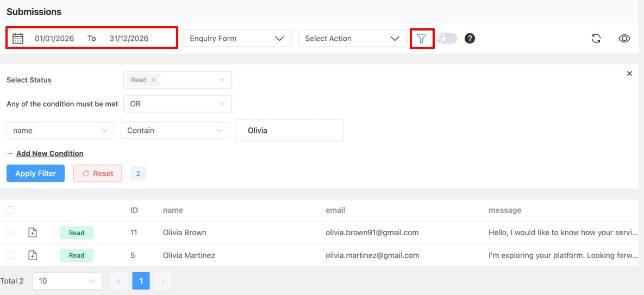Click the Reset button
The height and width of the screenshot is (295, 644).
[98, 173]
